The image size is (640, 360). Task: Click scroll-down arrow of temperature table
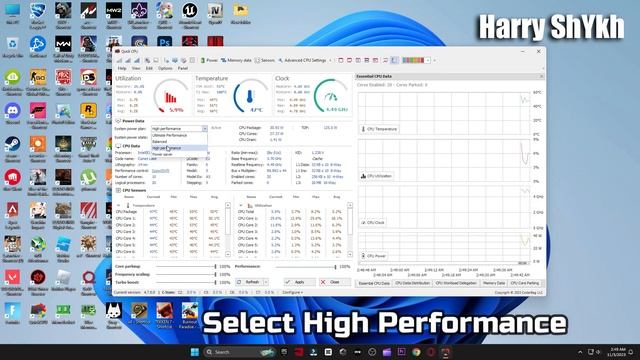pos(228,254)
